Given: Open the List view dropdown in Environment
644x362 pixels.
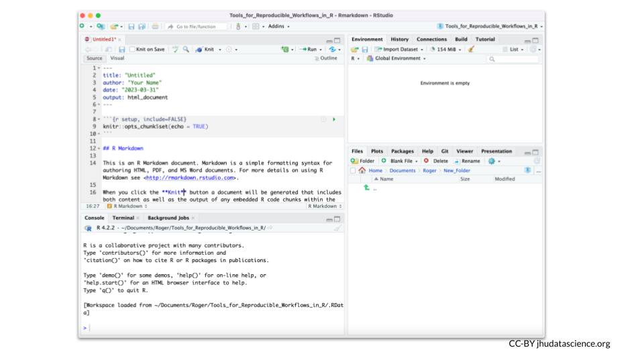Looking at the screenshot, I should [513, 49].
